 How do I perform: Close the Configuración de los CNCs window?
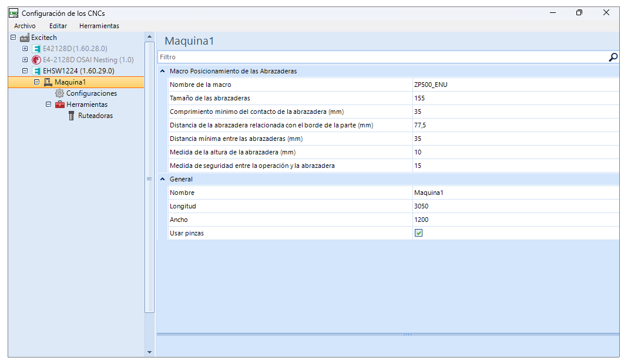coord(606,13)
